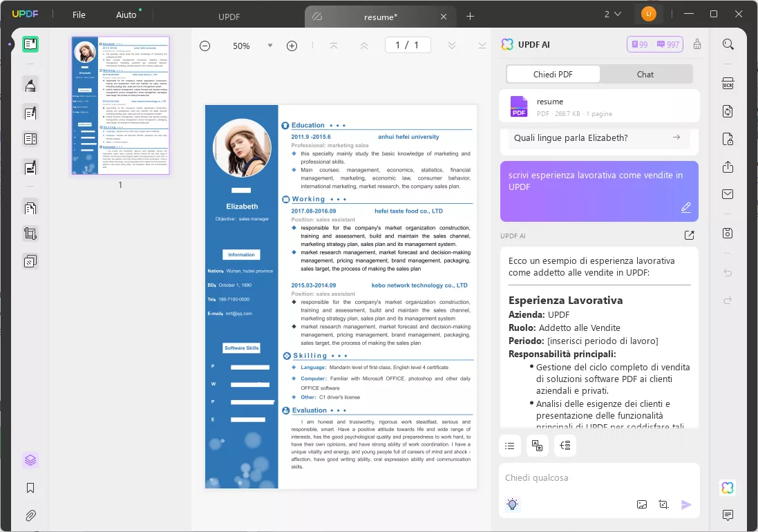Open the Protect PDF lock icon
The image size is (758, 532).
(728, 139)
